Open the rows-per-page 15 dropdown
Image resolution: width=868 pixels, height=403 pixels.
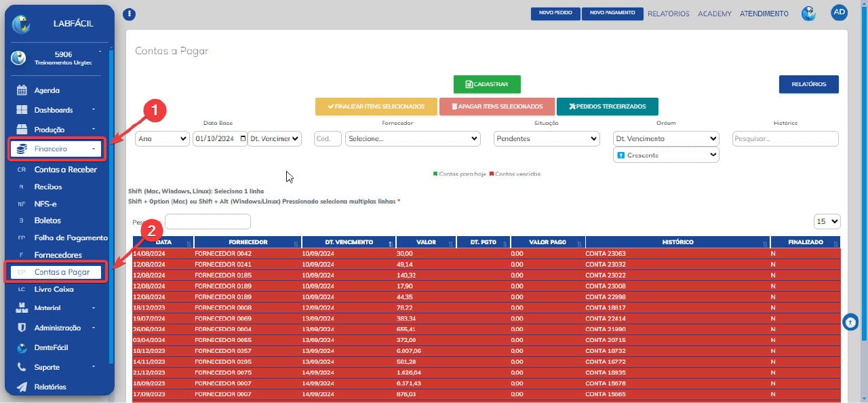pos(827,221)
